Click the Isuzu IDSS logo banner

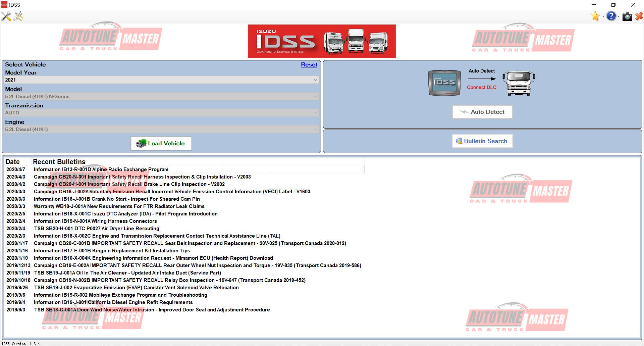(x=321, y=41)
